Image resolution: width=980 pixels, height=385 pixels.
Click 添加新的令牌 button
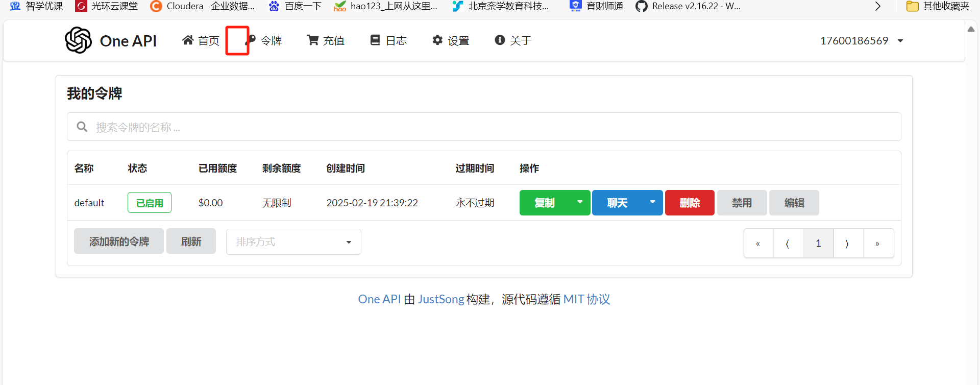[119, 242]
